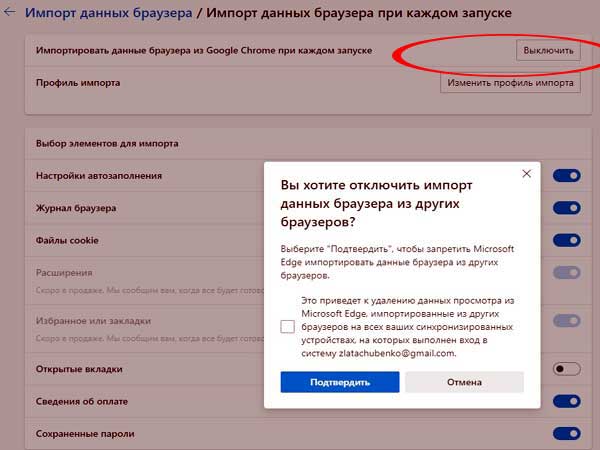
Task: Go back using the left arrow icon
Action: [9, 12]
